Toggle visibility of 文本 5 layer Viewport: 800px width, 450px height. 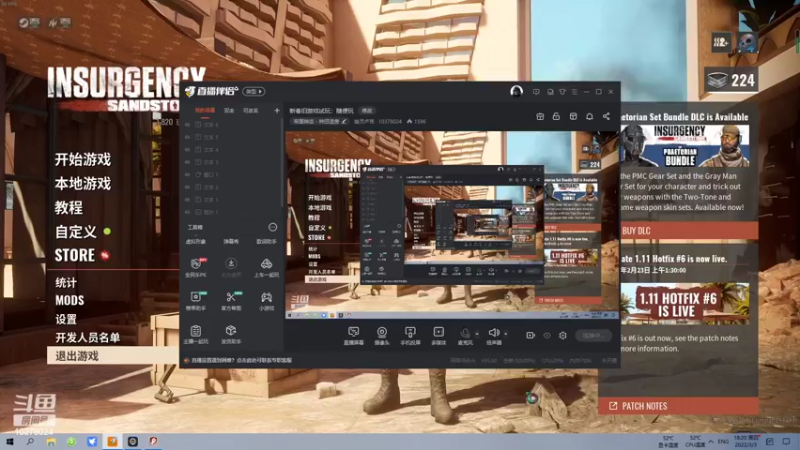(187, 137)
